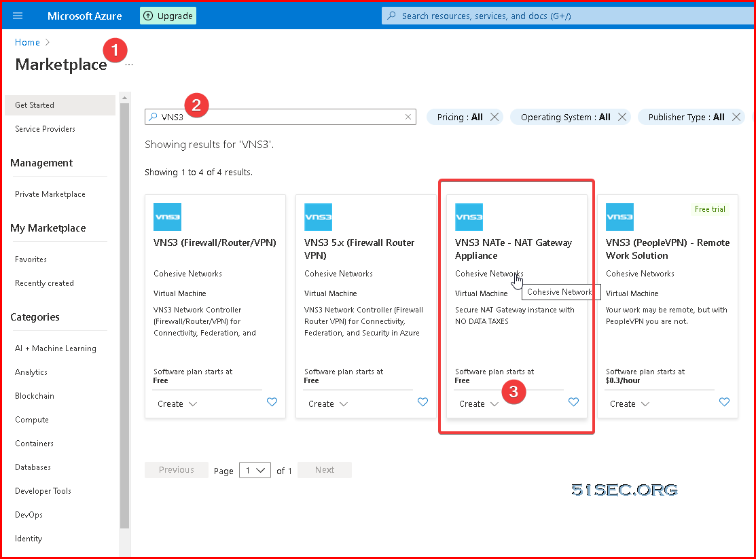The image size is (756, 559).
Task: Open the VNS3 (Firewall/Router/VPN) title
Action: coord(215,242)
